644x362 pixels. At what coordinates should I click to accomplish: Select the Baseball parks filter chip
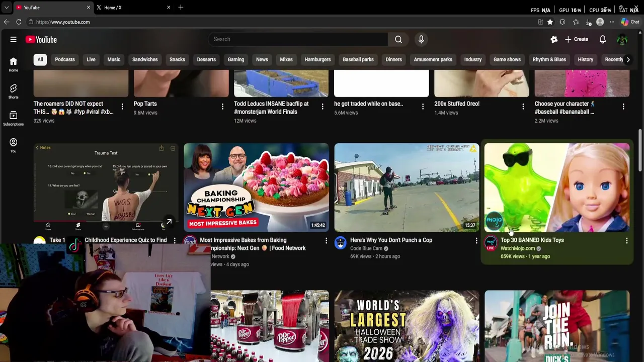coord(358,59)
